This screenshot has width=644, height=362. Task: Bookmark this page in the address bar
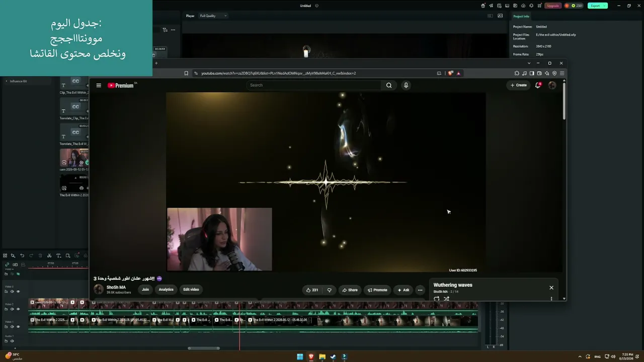(186, 73)
